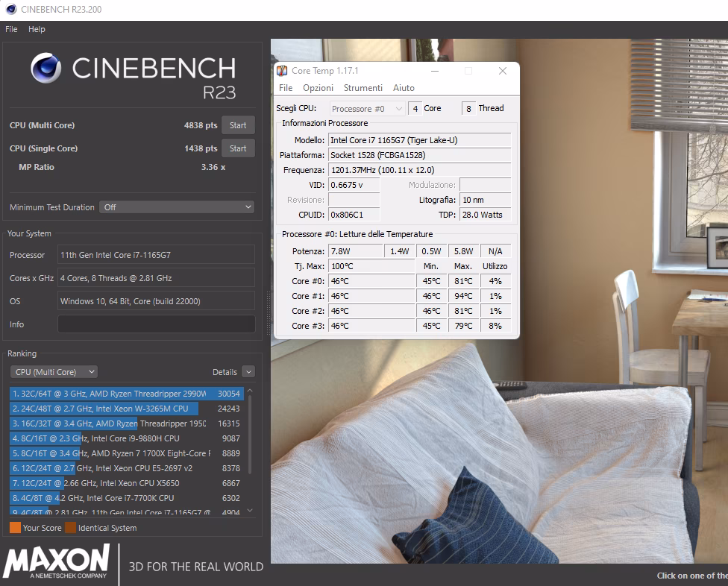The height and width of the screenshot is (586, 728).
Task: Open the Cinebench File menu
Action: point(11,29)
